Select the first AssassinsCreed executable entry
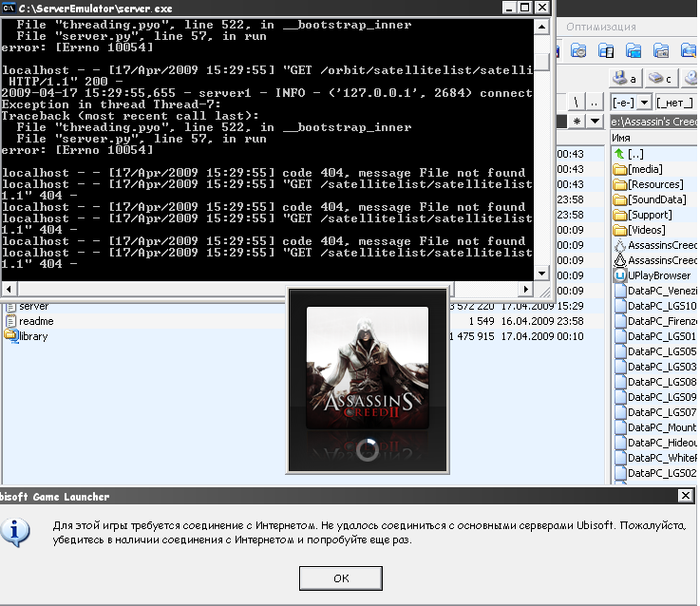The height and width of the screenshot is (606, 700). tap(655, 245)
